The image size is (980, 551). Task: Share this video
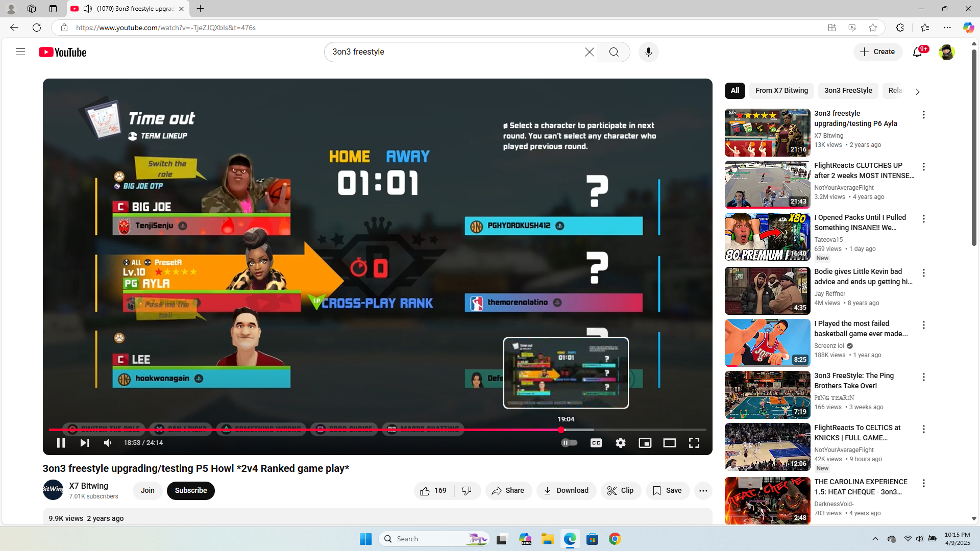click(508, 491)
